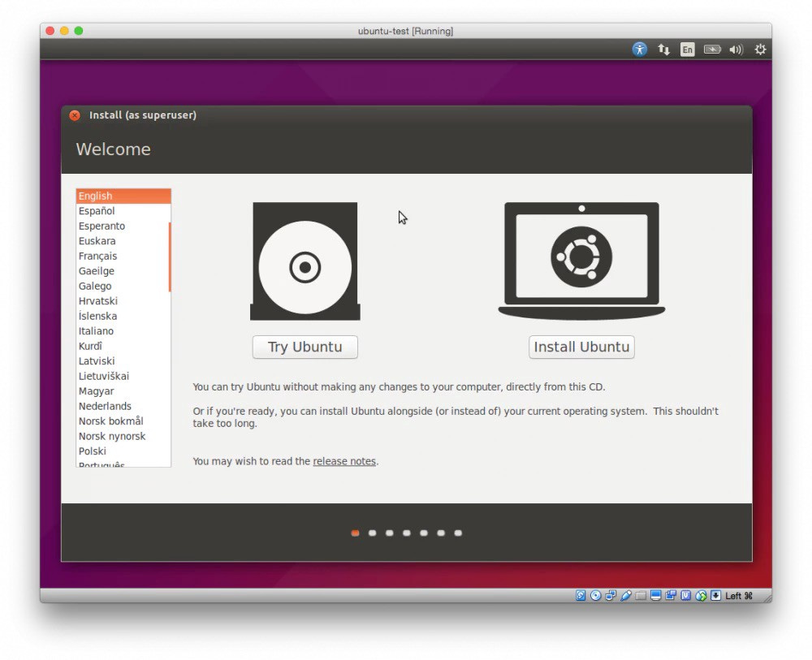This screenshot has height=660, width=812.
Task: Click the VirtualBox mouse integration status icon
Action: coord(701,595)
